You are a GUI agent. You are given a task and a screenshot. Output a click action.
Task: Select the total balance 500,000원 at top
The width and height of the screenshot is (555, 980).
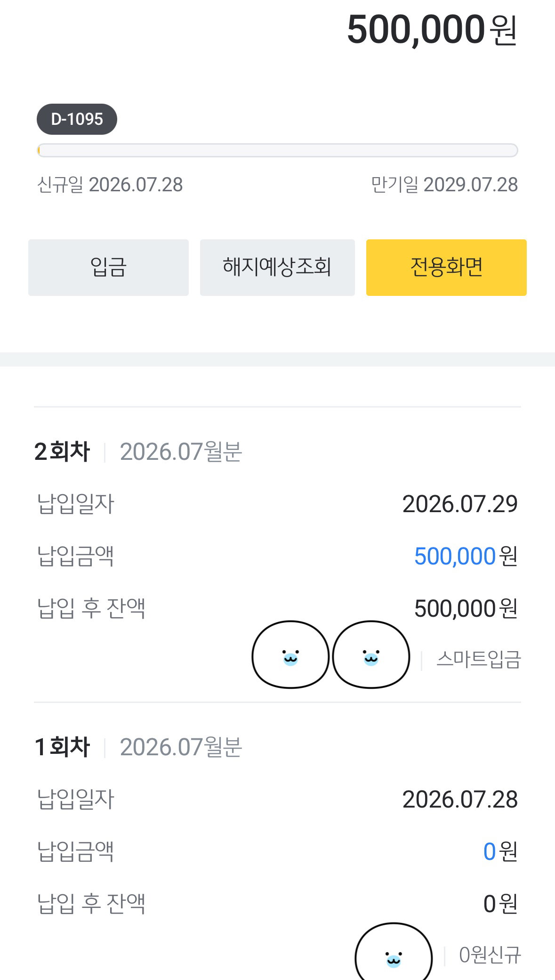coord(432,30)
